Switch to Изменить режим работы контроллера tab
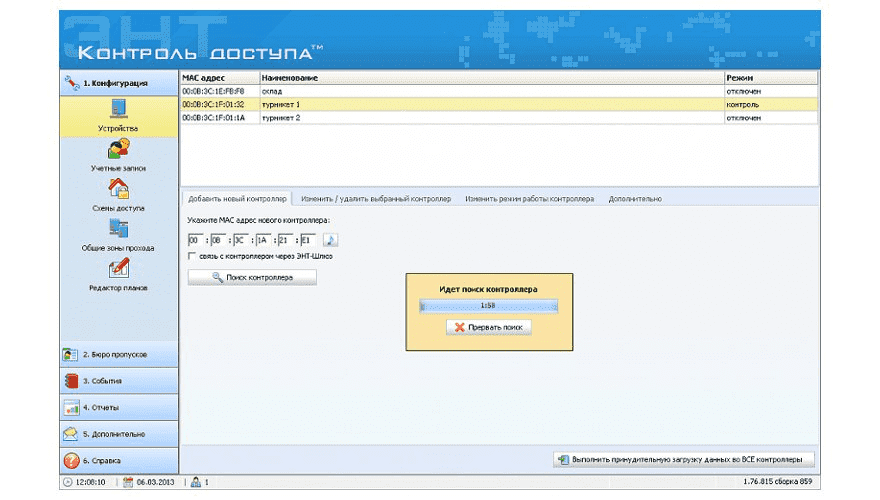The width and height of the screenshot is (880, 500). (x=529, y=199)
